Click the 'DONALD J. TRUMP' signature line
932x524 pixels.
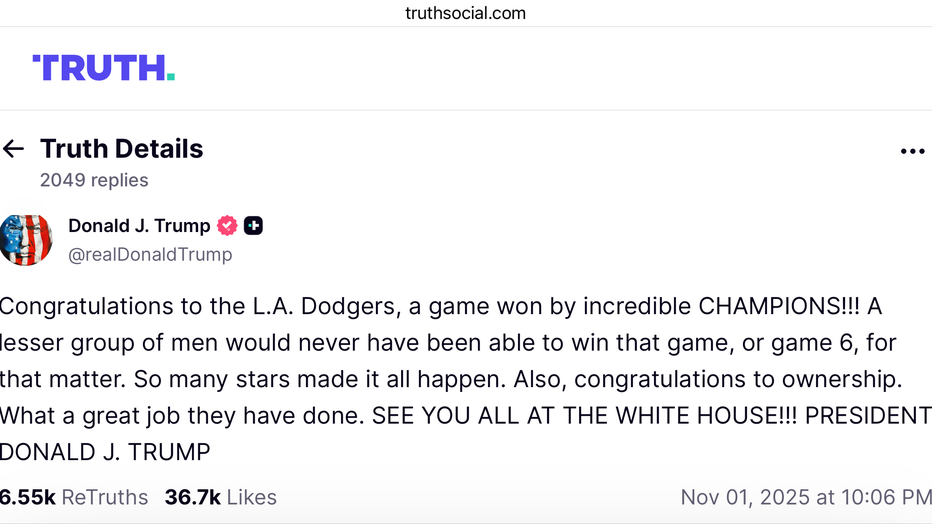click(105, 452)
